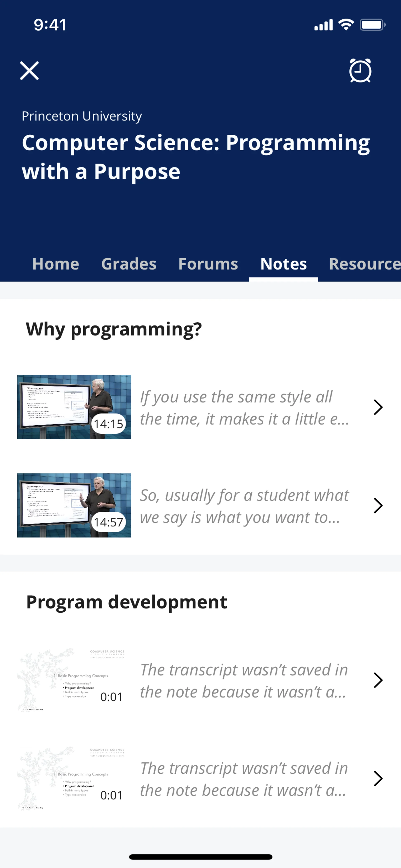The height and width of the screenshot is (868, 401).
Task: Expand the 14:57 note chevron
Action: point(378,506)
